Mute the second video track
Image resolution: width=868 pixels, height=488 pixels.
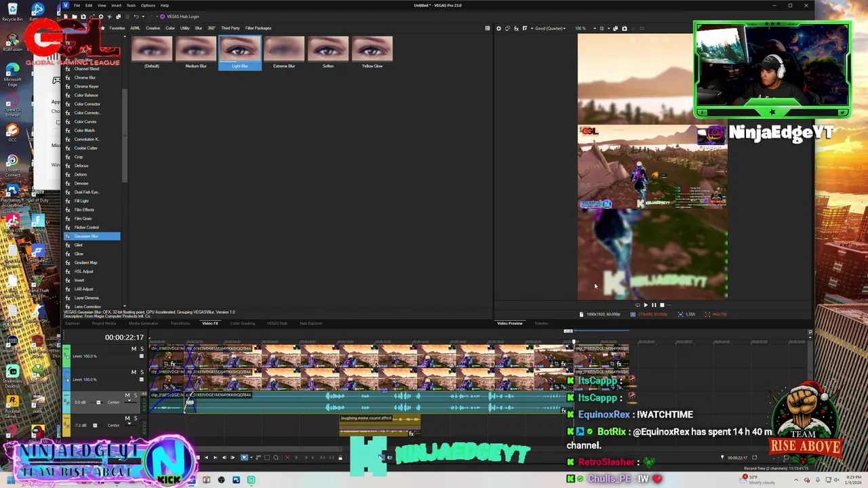click(134, 372)
